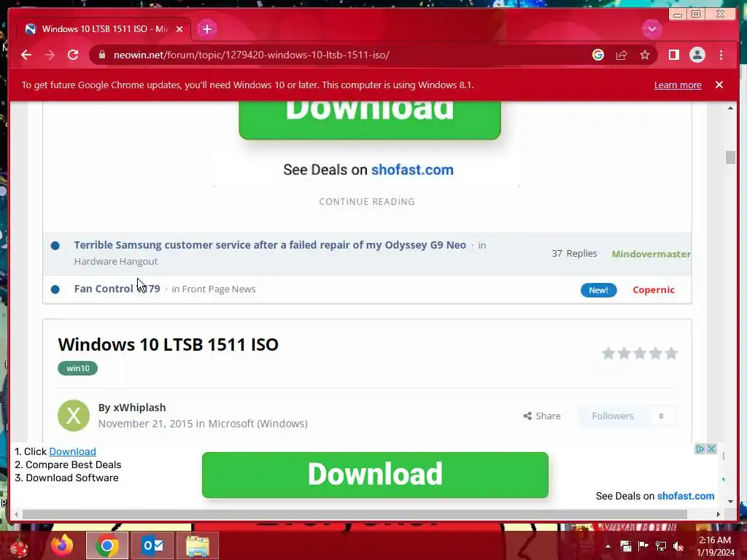The width and height of the screenshot is (747, 560).
Task: Click the followers count 0
Action: (x=661, y=416)
